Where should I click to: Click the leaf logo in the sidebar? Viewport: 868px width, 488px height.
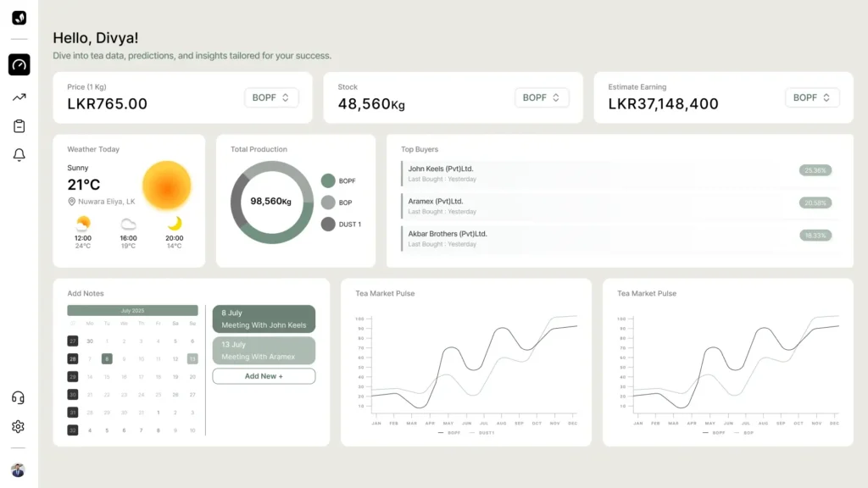19,18
